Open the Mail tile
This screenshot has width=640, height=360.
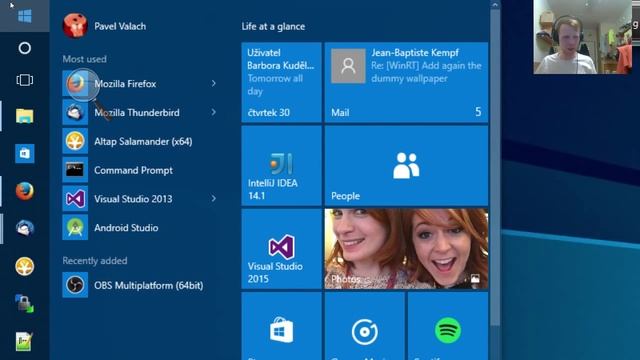click(x=406, y=82)
